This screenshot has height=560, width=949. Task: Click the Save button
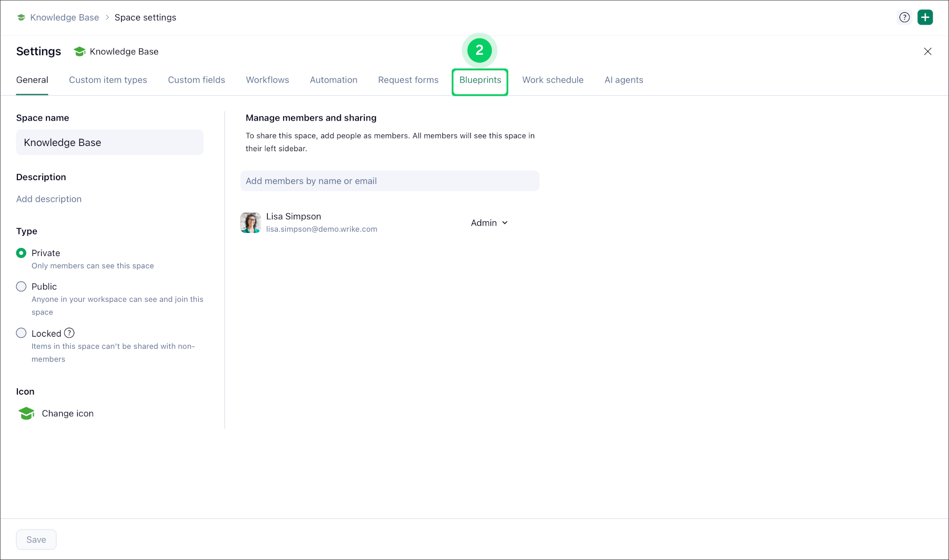(36, 539)
